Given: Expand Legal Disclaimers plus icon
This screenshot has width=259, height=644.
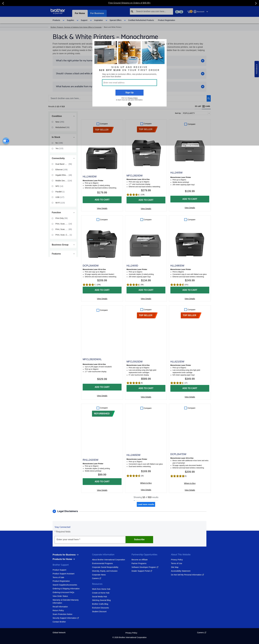Looking at the screenshot, I should click(54, 511).
